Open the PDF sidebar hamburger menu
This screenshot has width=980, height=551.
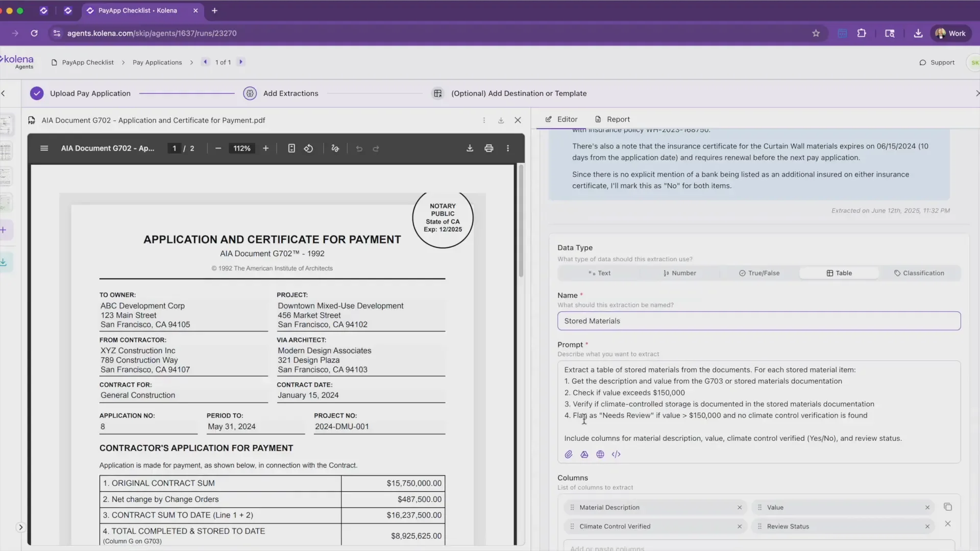tap(44, 148)
